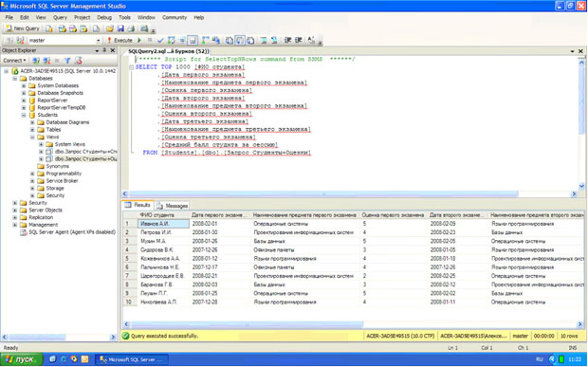
Task: Select the System Views folder
Action: 70,144
